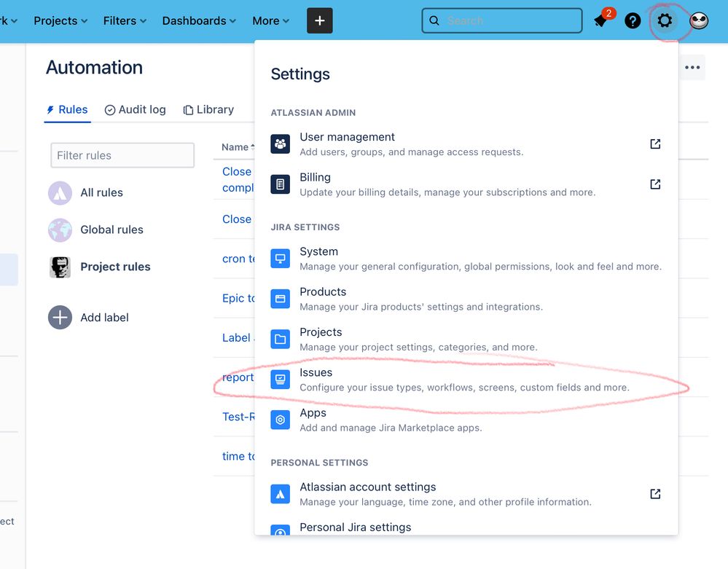Click the Billing icon
This screenshot has width=728, height=569.
point(281,184)
